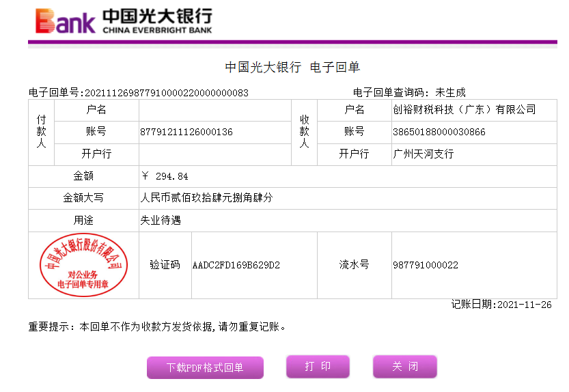The height and width of the screenshot is (392, 569).
Task: Click the download PDF receipt button
Action: 205,367
